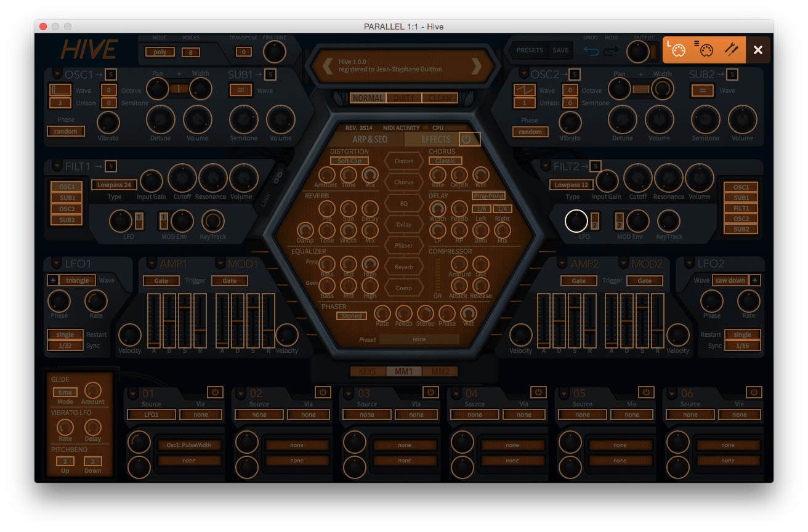The image size is (808, 532).
Task: Click the plus button beside LFO2 saw down
Action: [x=754, y=280]
